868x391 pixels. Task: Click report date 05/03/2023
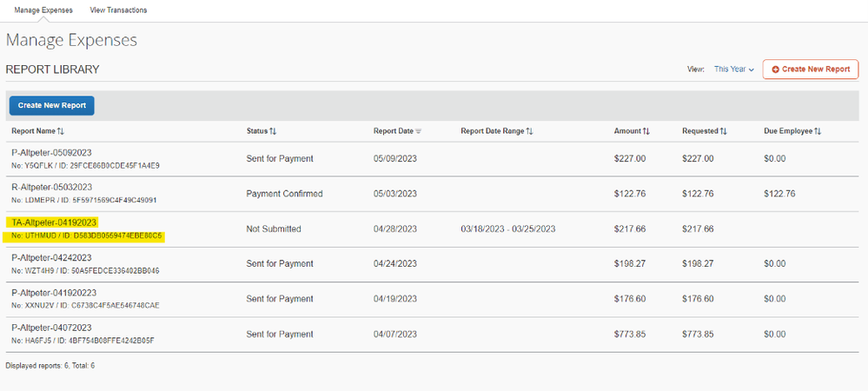click(395, 194)
